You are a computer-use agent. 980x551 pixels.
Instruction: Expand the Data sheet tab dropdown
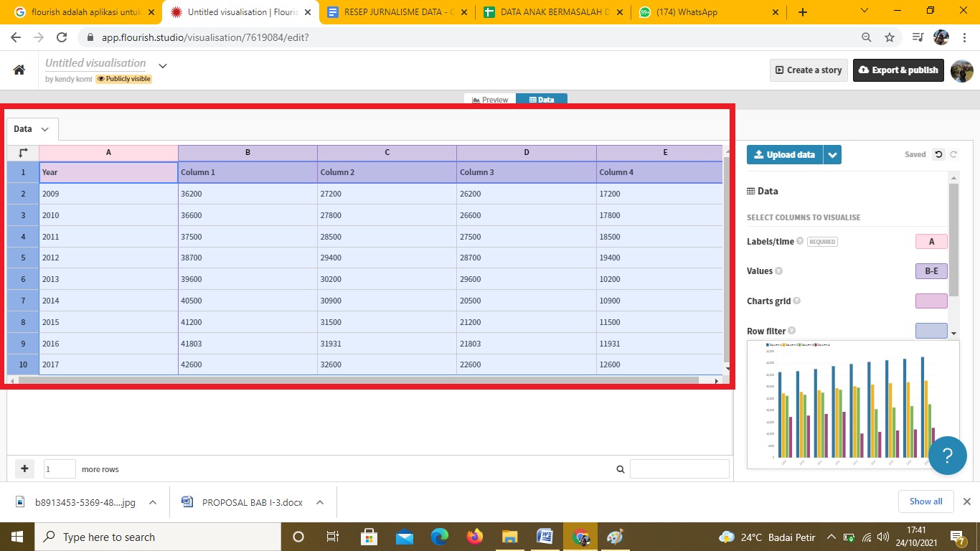44,129
